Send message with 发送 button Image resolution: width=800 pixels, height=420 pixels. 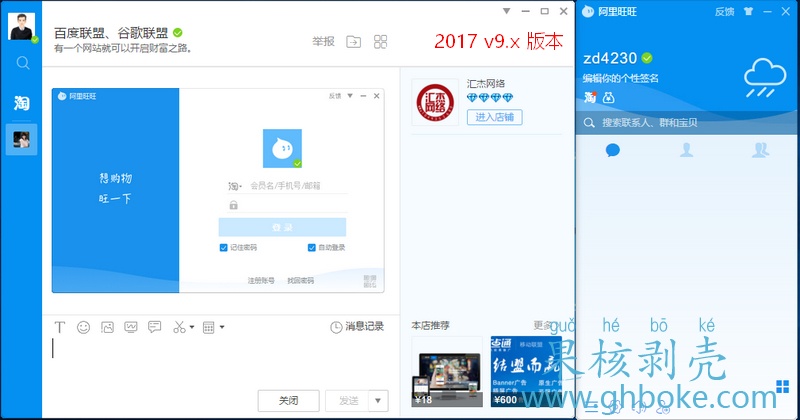348,401
